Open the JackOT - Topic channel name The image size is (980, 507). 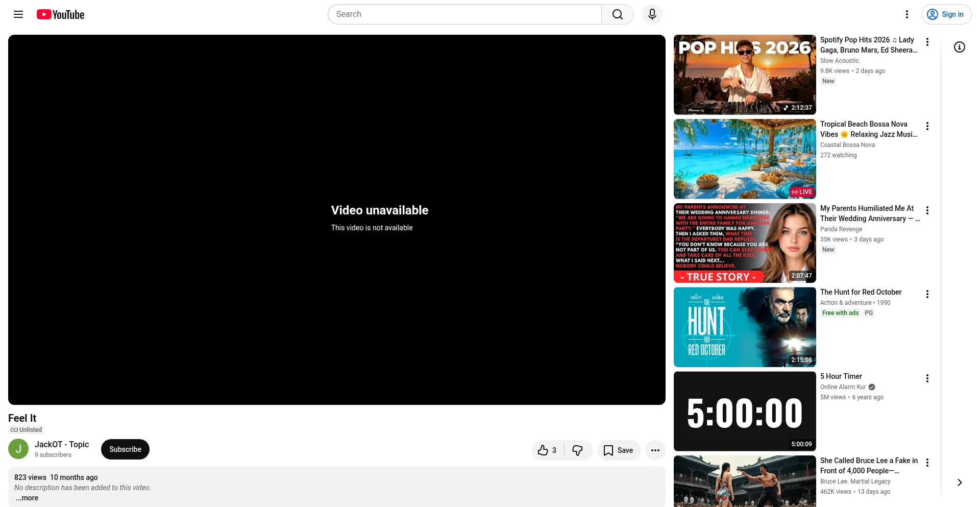(62, 444)
